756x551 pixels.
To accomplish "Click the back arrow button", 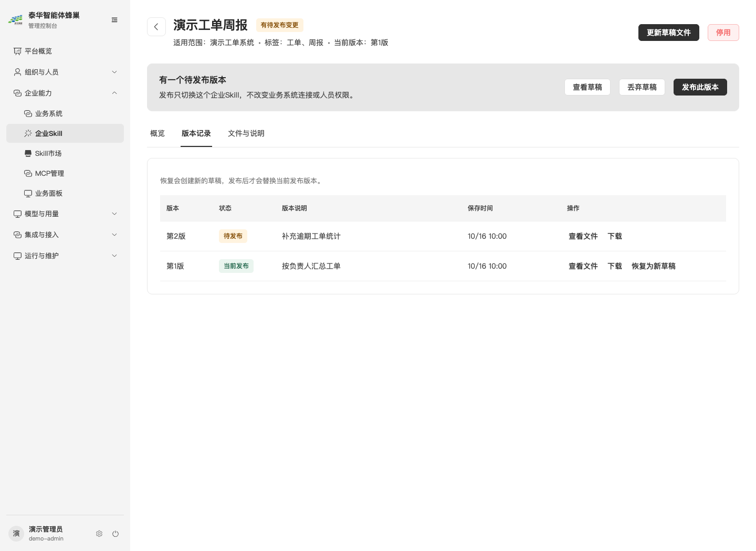I will click(x=156, y=27).
